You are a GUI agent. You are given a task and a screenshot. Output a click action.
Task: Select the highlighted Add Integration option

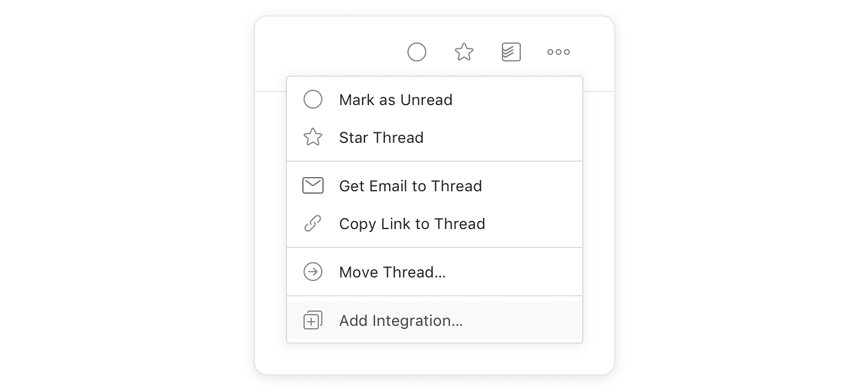pyautogui.click(x=401, y=321)
